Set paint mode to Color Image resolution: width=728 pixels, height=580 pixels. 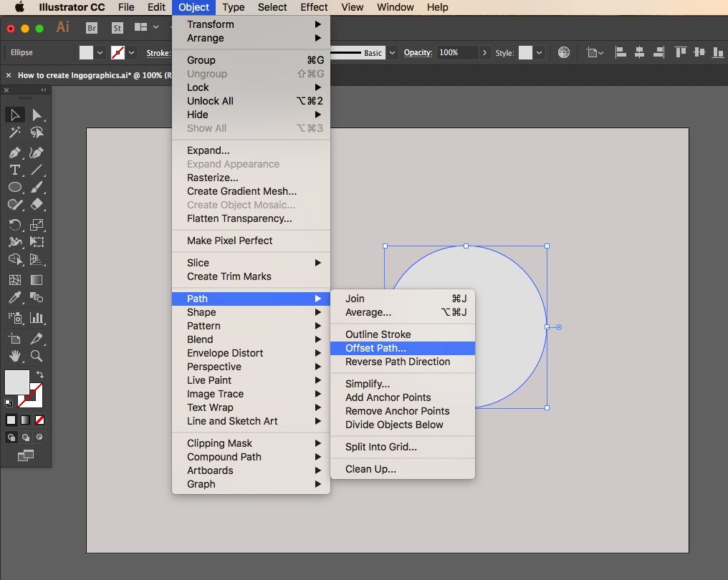(11, 420)
